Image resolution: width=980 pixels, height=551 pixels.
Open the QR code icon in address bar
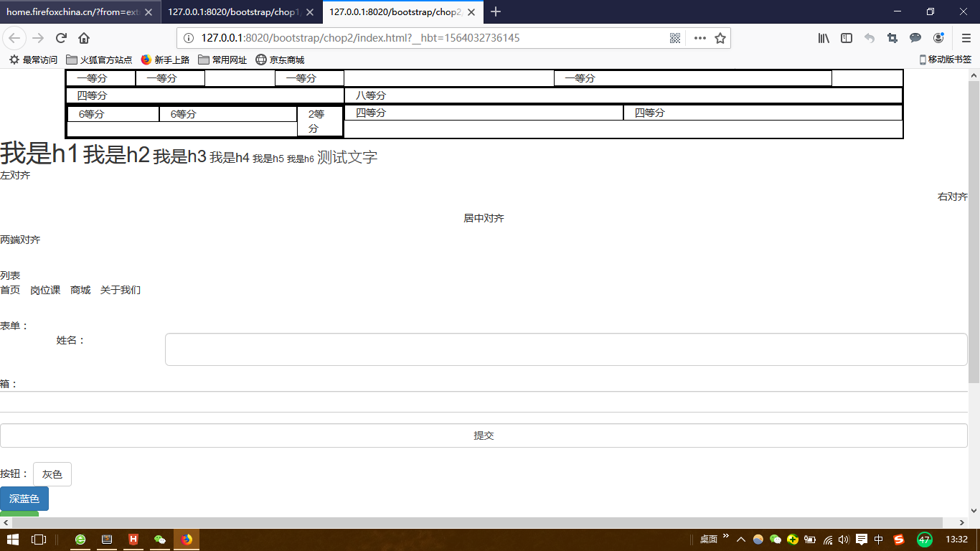click(675, 38)
